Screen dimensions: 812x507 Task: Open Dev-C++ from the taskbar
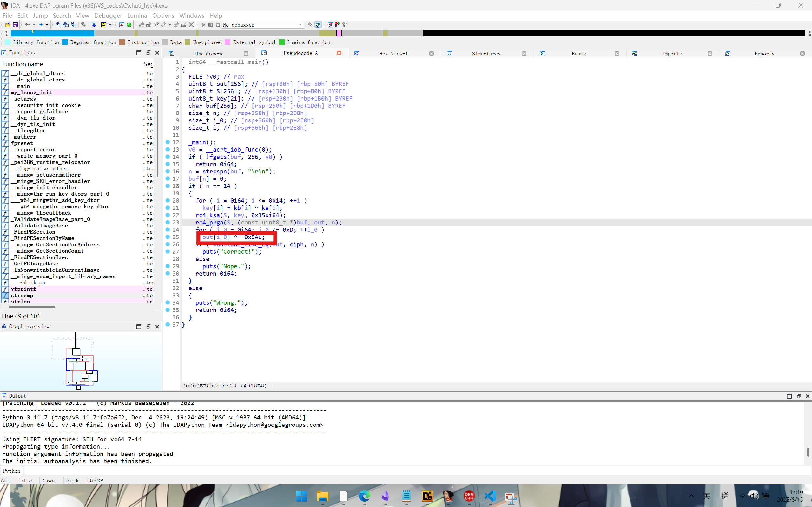(469, 496)
